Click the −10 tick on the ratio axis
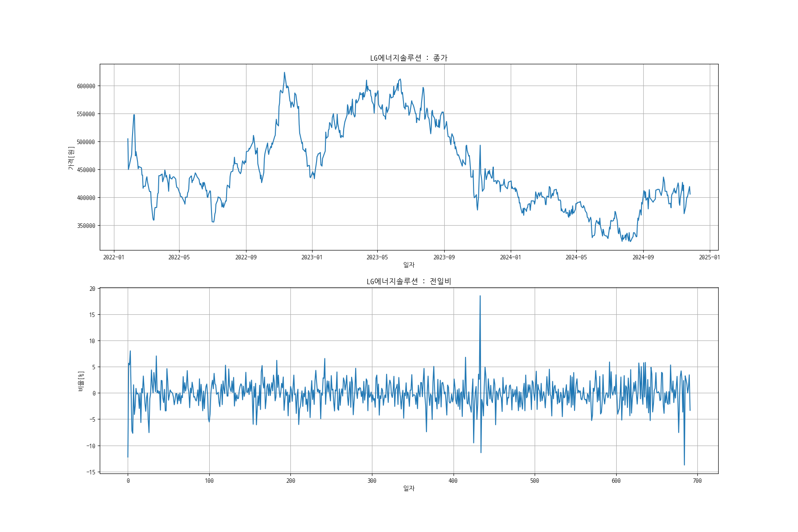 click(91, 446)
